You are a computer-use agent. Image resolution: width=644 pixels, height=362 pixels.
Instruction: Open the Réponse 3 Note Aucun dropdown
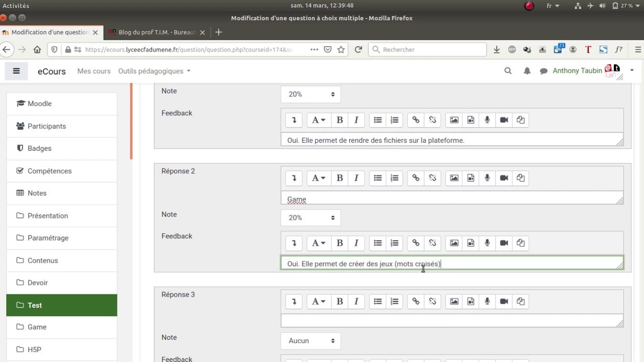tap(310, 341)
